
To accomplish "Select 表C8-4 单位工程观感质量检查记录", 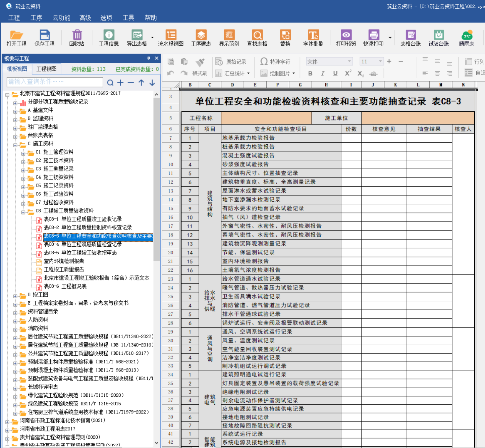I will [x=83, y=244].
